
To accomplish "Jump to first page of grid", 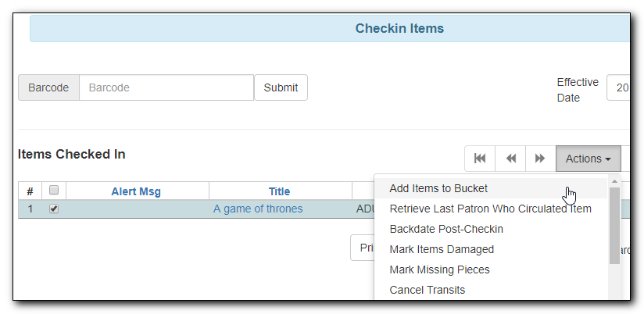I will click(480, 159).
